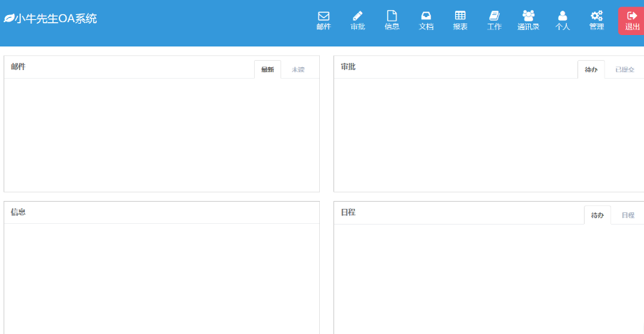Switch to 最新 tab in 邮件 panel

point(268,69)
